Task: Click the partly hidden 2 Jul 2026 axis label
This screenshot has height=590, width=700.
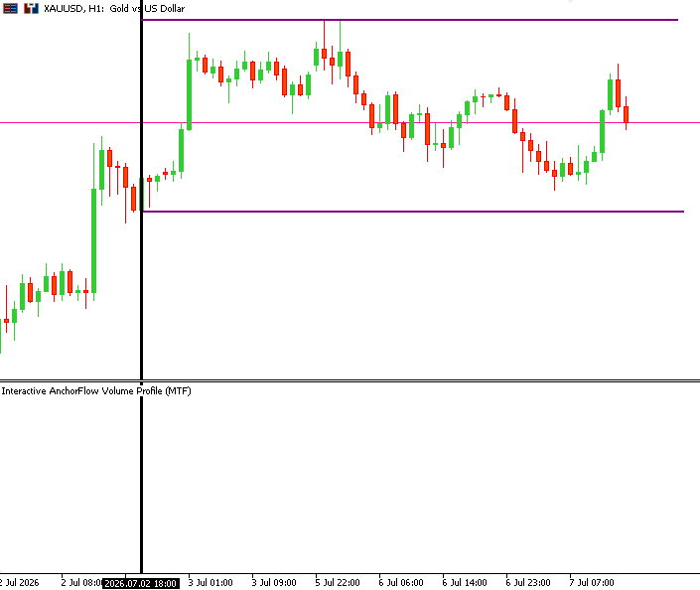Action: [x=19, y=583]
